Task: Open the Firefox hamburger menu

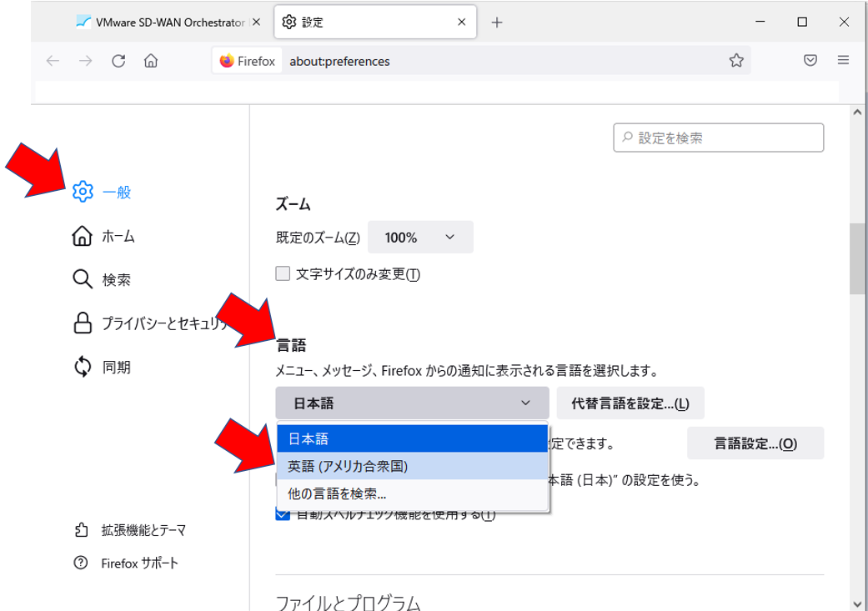Action: pos(843,60)
